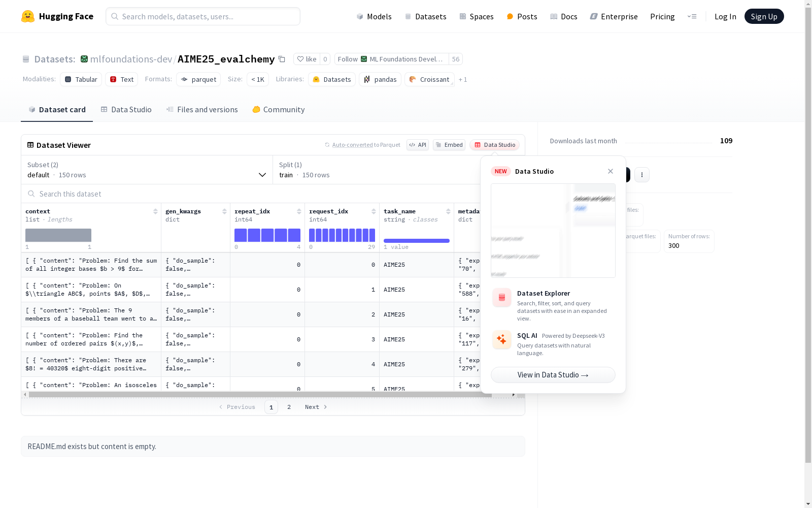
Task: Select row starting "Problem: The 9 members"
Action: click(x=251, y=314)
